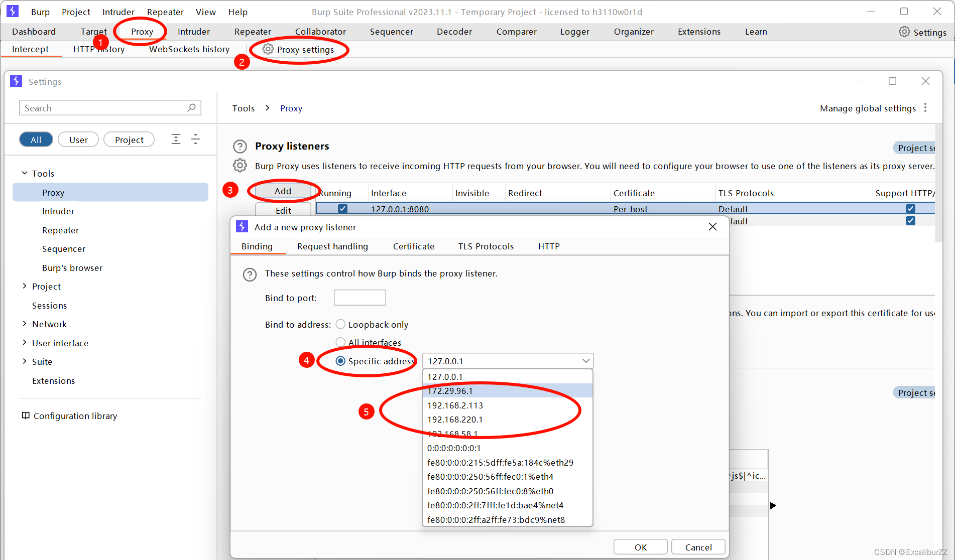955x560 pixels.
Task: Select Intruder in settings tree
Action: click(58, 211)
